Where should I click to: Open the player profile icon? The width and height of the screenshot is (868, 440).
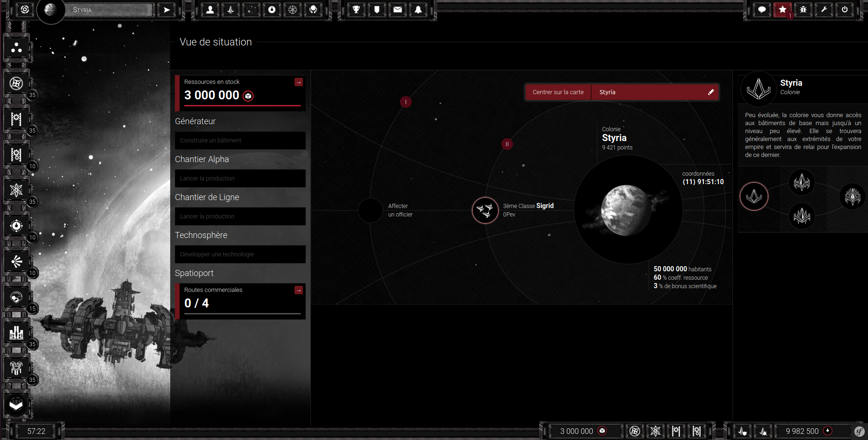click(210, 10)
